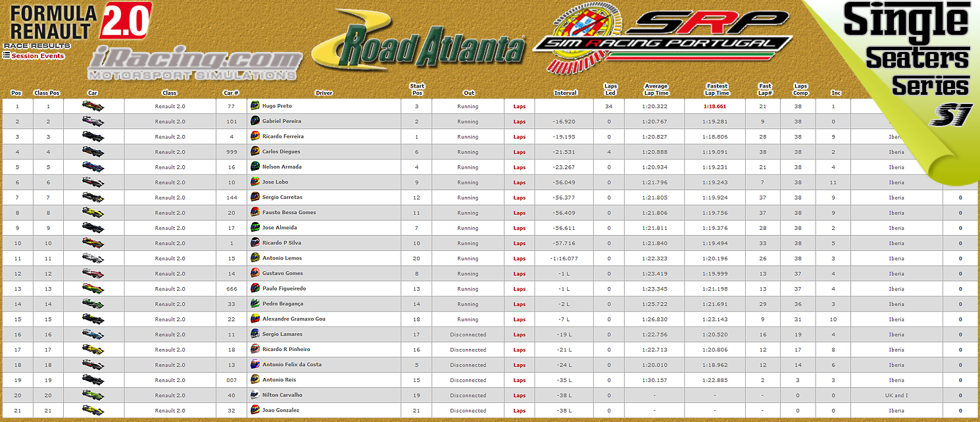The height and width of the screenshot is (422, 980).
Task: Open Laps link in Hugo Preto's row
Action: tap(520, 106)
